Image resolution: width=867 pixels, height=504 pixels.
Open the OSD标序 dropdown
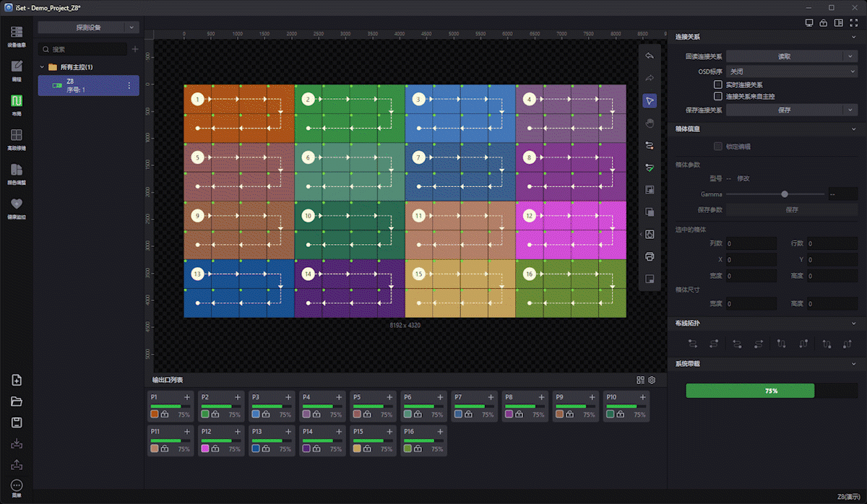click(x=791, y=71)
